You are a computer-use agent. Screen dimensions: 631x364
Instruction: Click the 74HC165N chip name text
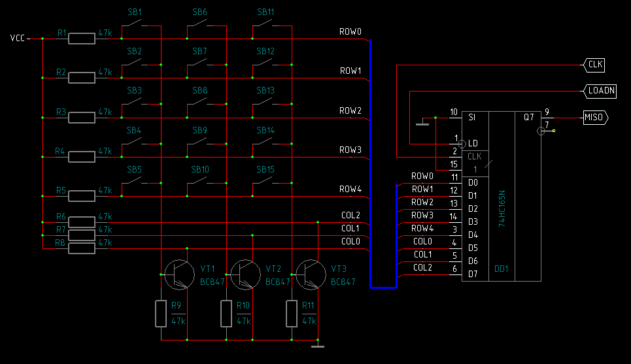tap(502, 208)
